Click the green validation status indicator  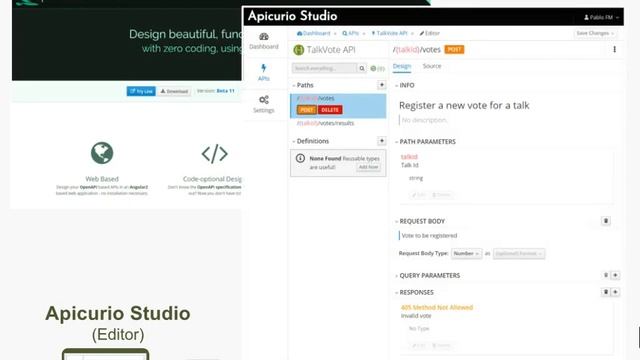tap(378, 69)
